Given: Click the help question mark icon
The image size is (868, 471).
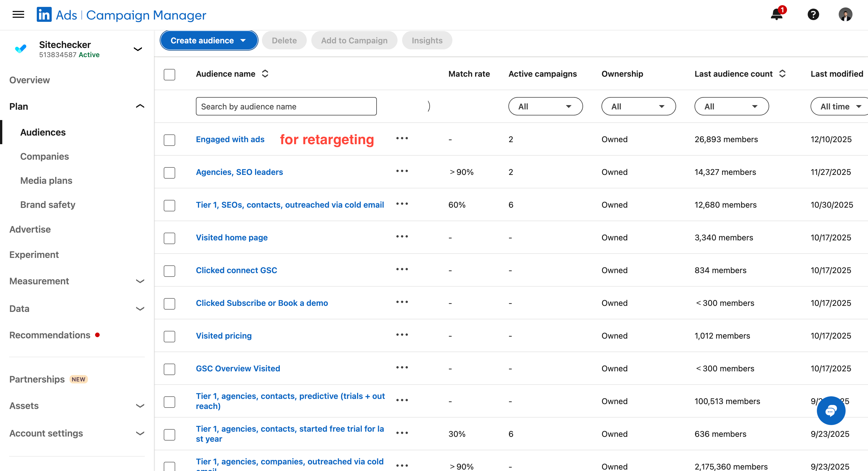Looking at the screenshot, I should [813, 14].
